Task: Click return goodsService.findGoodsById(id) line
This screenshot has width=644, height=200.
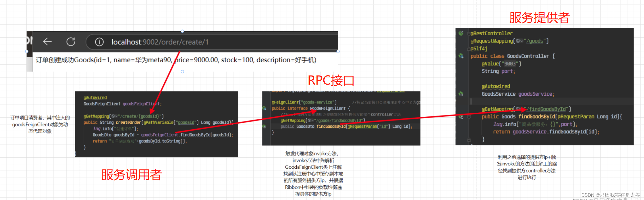Action: [546, 132]
